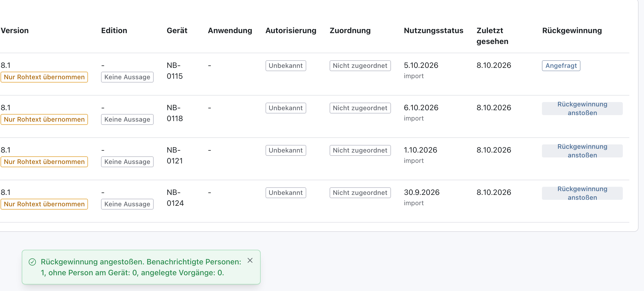This screenshot has height=291, width=644.
Task: Click the Angefragt badge for NB-0115
Action: (561, 66)
